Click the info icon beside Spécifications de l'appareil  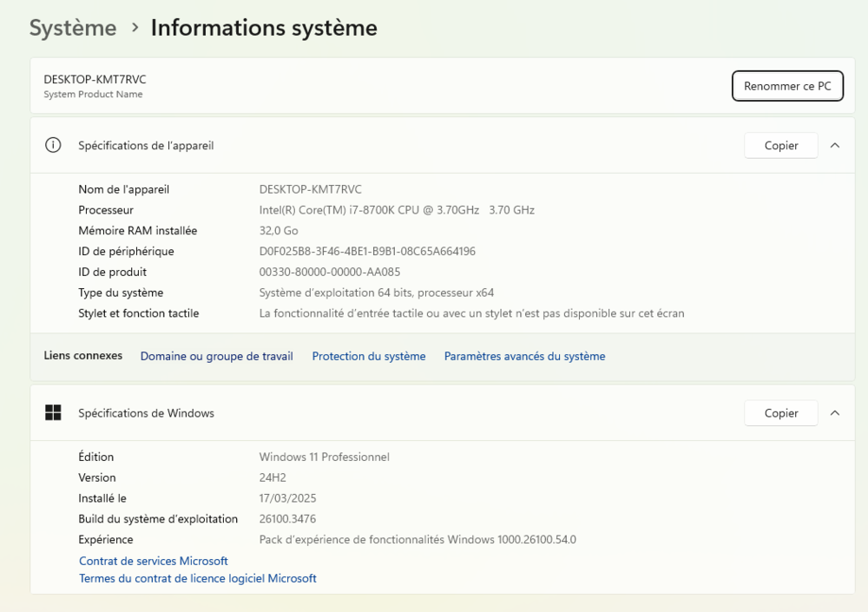coord(53,145)
